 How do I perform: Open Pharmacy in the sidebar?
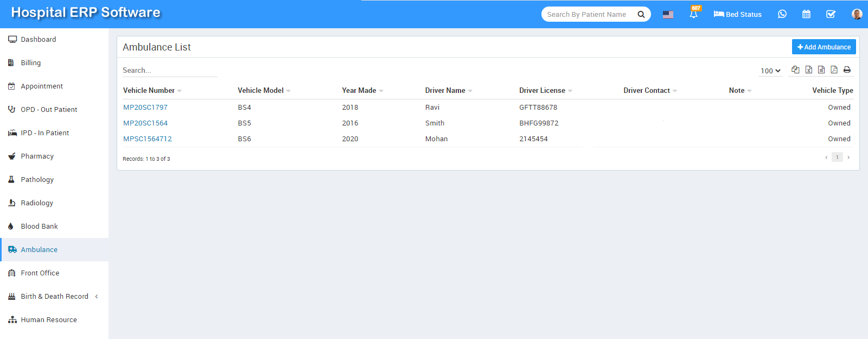point(37,156)
